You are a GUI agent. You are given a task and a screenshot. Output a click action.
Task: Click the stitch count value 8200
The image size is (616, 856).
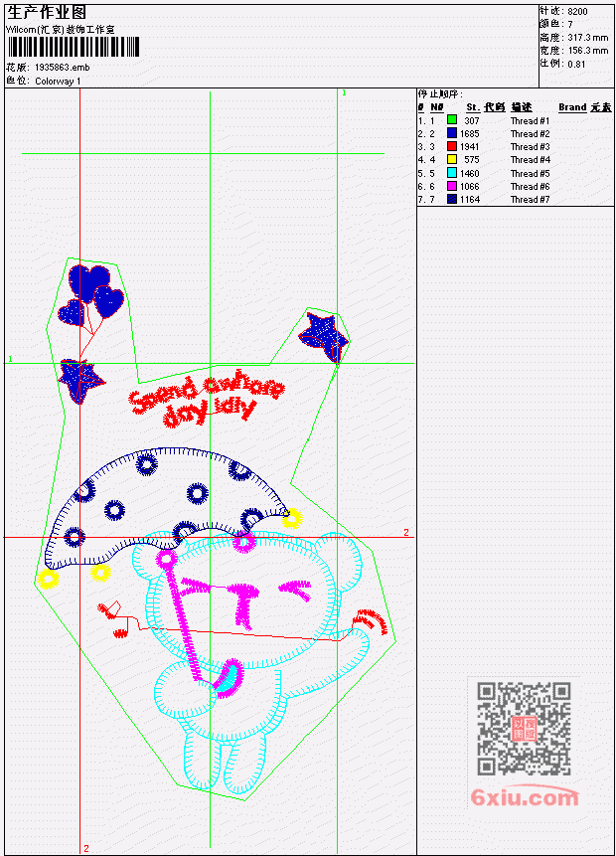point(577,11)
